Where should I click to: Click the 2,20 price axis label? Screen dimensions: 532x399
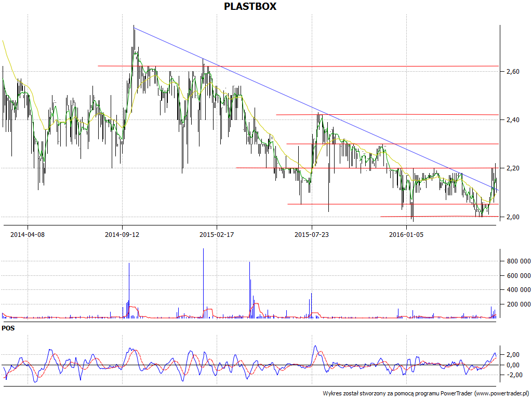(513, 168)
